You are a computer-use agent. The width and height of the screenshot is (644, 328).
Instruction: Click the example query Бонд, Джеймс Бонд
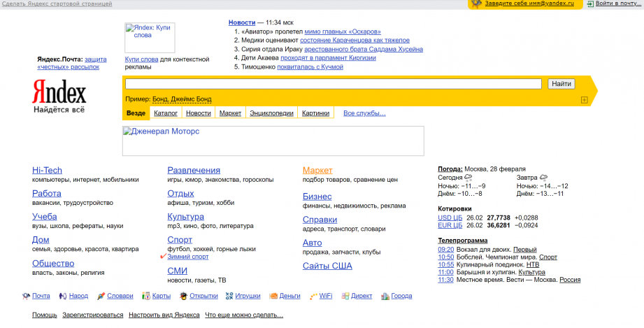182,99
